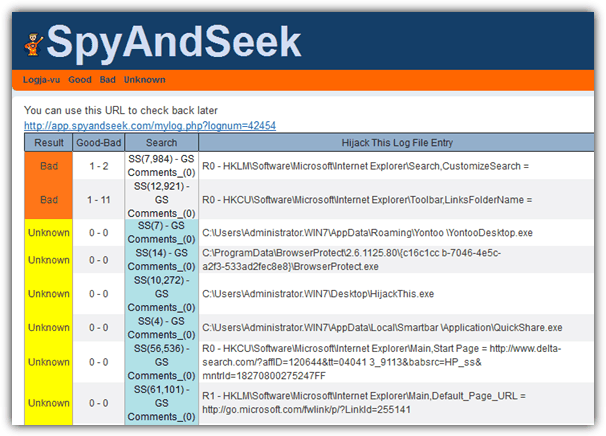Select the CustomizeSearch registry log entry
The width and height of the screenshot is (606, 436).
[x=365, y=166]
